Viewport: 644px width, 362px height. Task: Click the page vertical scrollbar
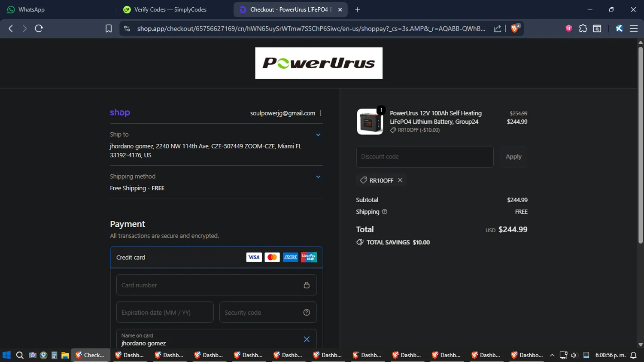641,145
